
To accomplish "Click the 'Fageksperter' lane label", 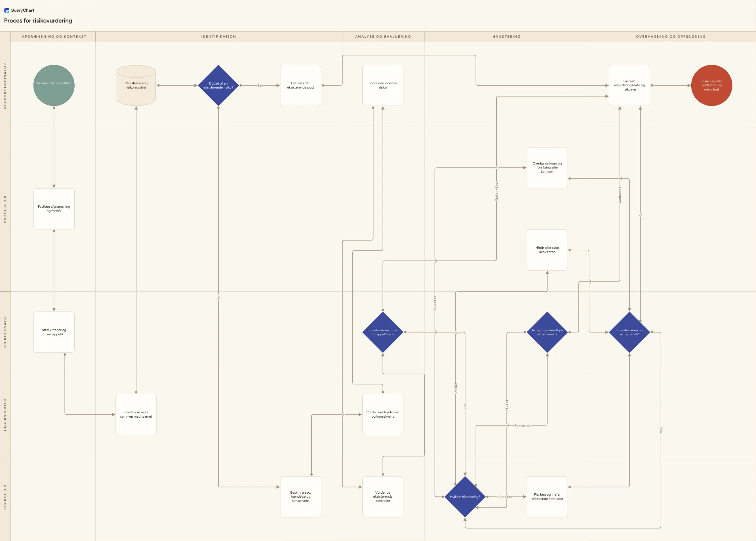I will pyautogui.click(x=5, y=415).
